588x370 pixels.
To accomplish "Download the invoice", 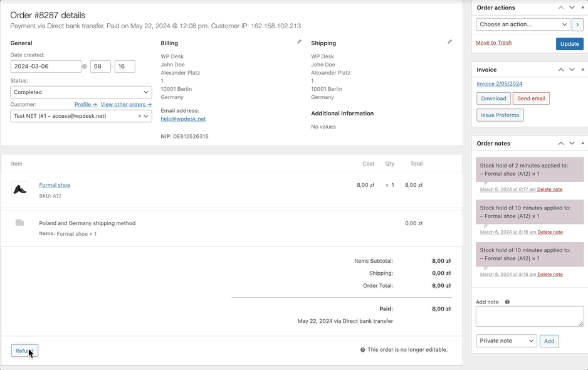I will pos(493,98).
